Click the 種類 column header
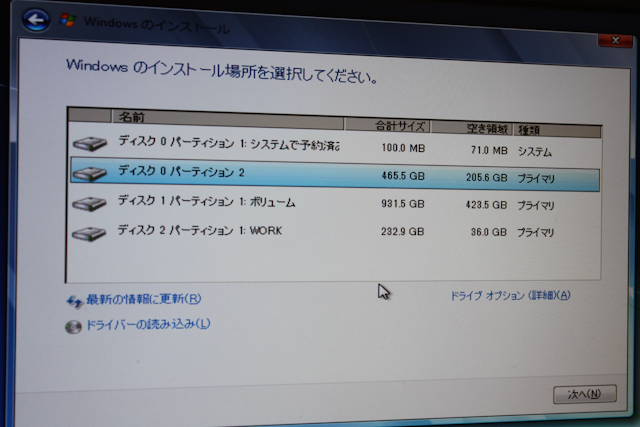The height and width of the screenshot is (427, 640). pos(557,131)
